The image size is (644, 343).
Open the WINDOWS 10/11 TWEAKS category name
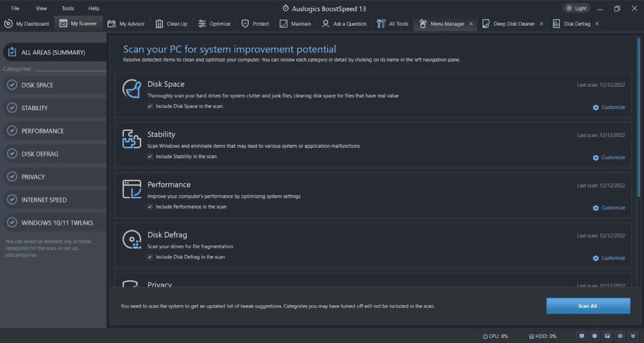tap(57, 223)
